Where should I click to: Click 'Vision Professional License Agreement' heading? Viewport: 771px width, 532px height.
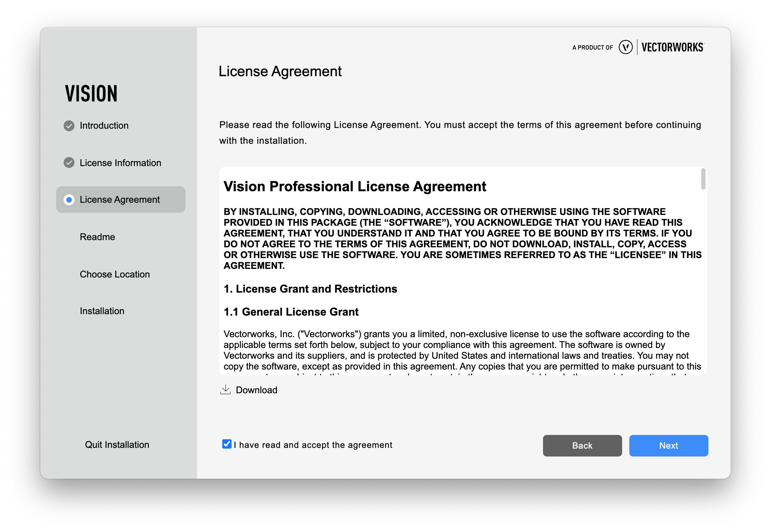click(355, 187)
